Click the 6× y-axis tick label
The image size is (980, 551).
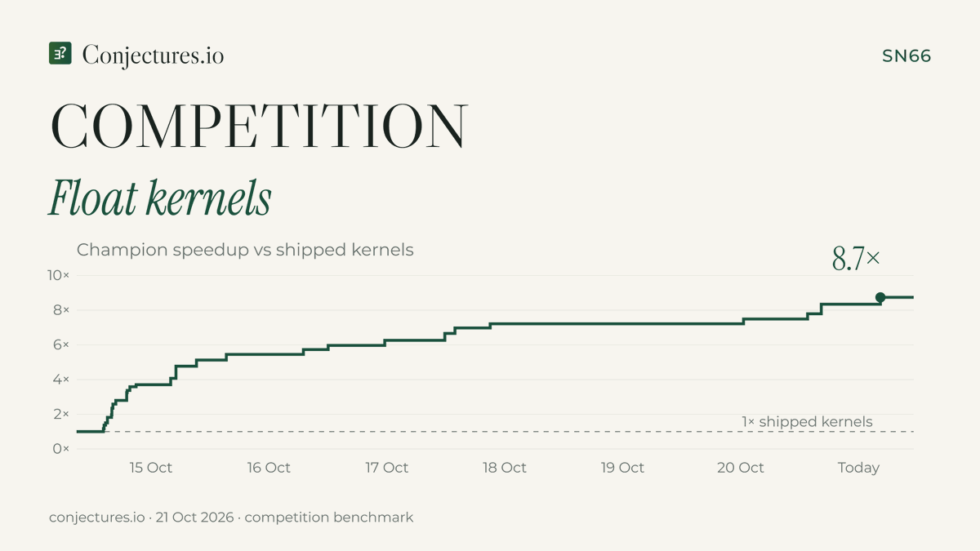point(62,345)
